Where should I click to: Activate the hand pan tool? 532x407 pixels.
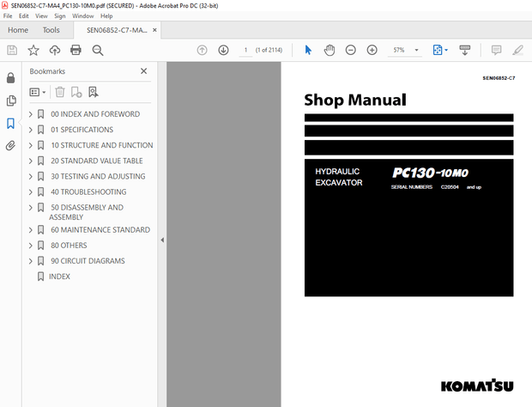(329, 51)
